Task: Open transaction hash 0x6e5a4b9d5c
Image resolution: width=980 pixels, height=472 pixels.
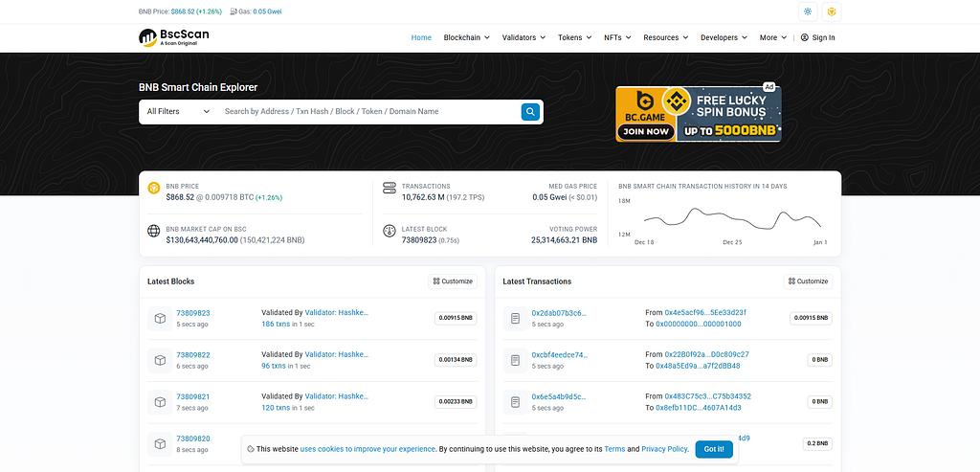Action: click(x=559, y=397)
